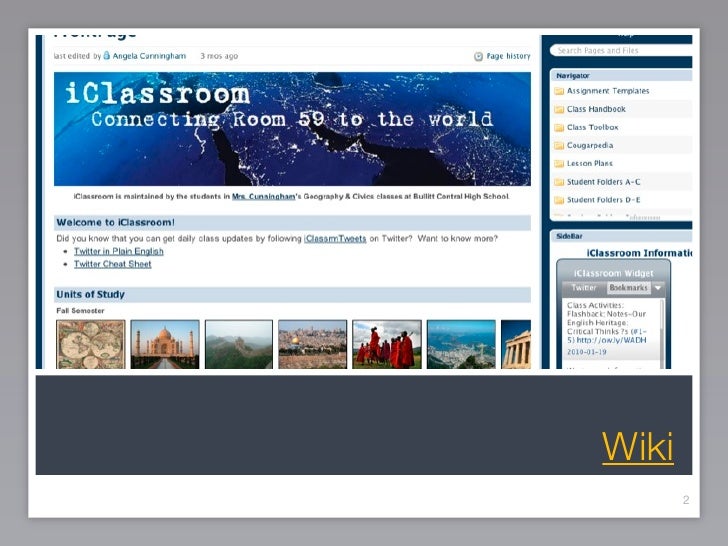Click the SideBar panel header
This screenshot has height=546, width=728.
click(x=621, y=236)
